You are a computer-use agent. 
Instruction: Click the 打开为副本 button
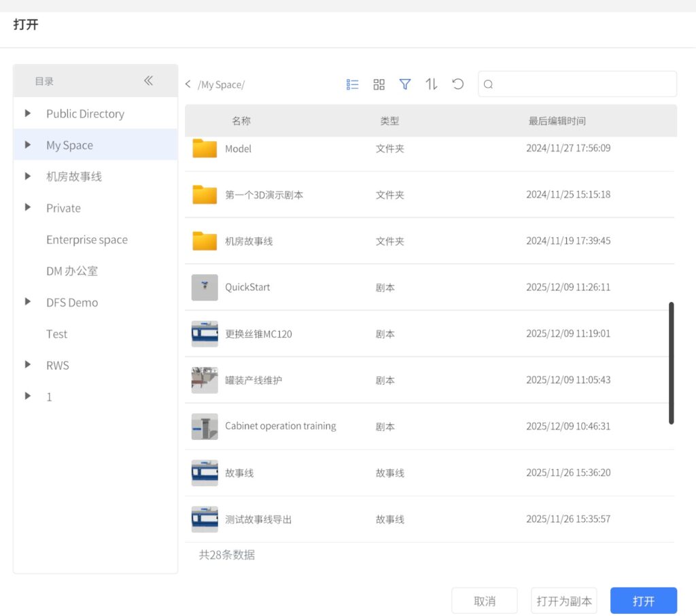pyautogui.click(x=563, y=601)
